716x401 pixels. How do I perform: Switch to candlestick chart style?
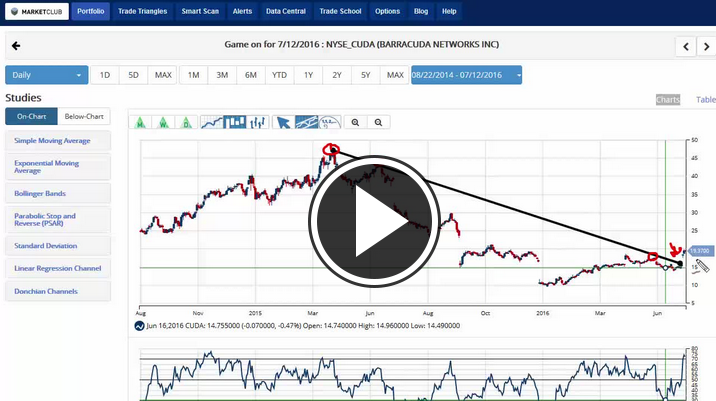coord(235,122)
